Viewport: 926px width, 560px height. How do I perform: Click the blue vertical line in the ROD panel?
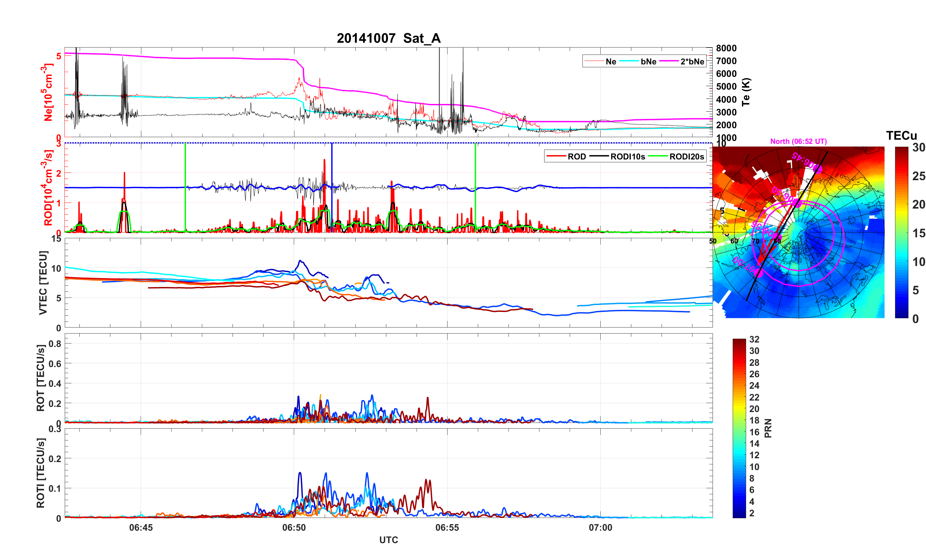click(x=331, y=169)
